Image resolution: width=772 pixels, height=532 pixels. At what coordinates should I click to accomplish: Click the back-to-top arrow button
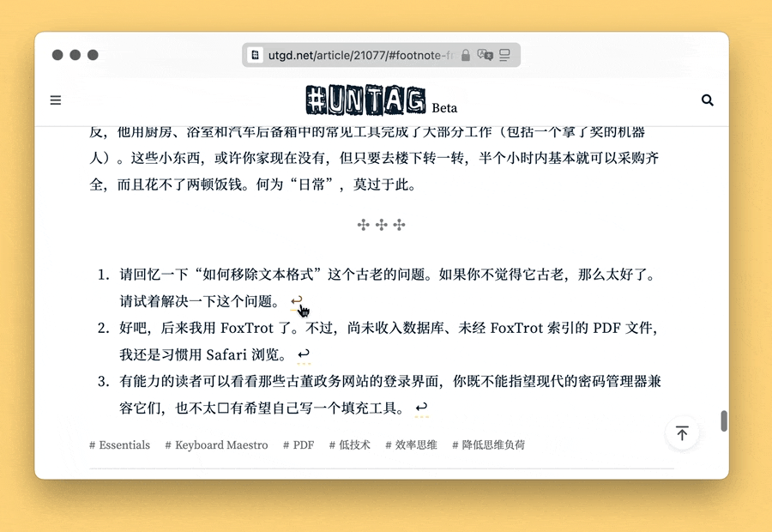[x=682, y=433]
